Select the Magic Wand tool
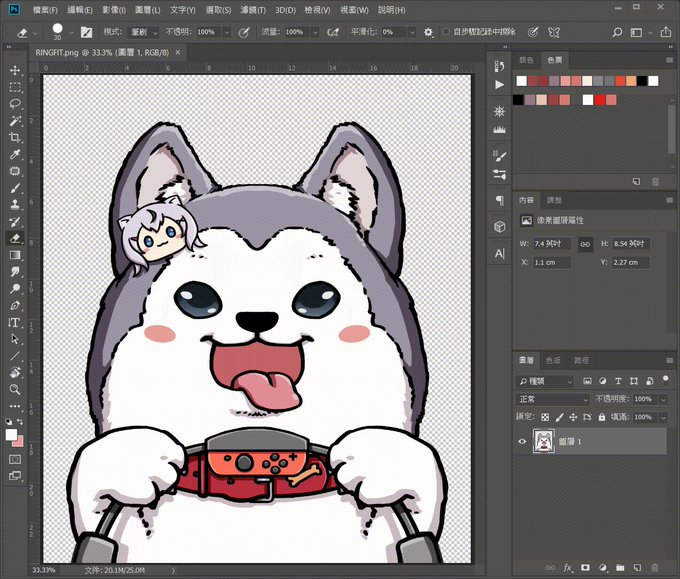 click(x=15, y=121)
